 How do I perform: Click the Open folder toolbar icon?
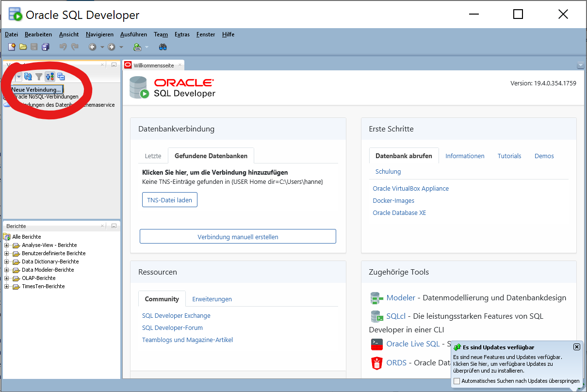[23, 47]
